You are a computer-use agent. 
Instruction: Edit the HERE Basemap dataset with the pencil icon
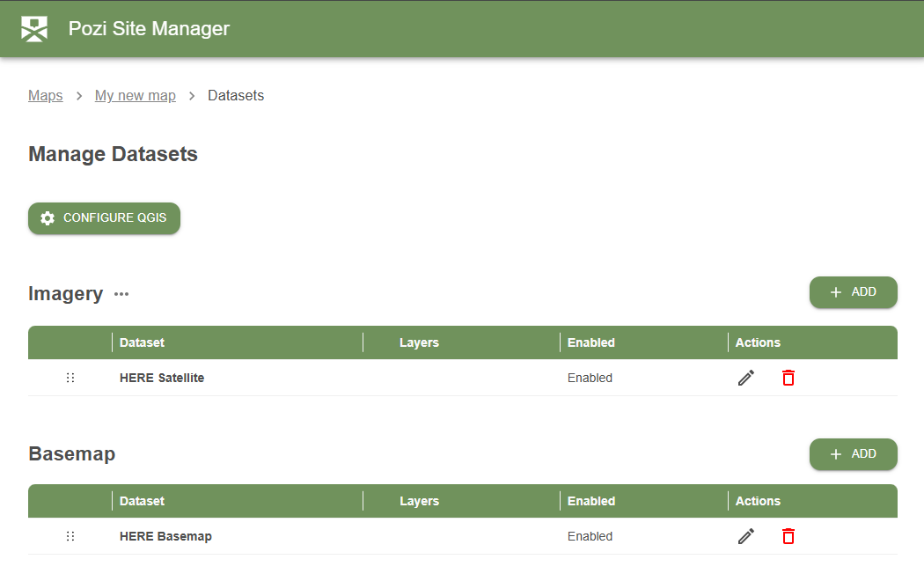point(745,535)
